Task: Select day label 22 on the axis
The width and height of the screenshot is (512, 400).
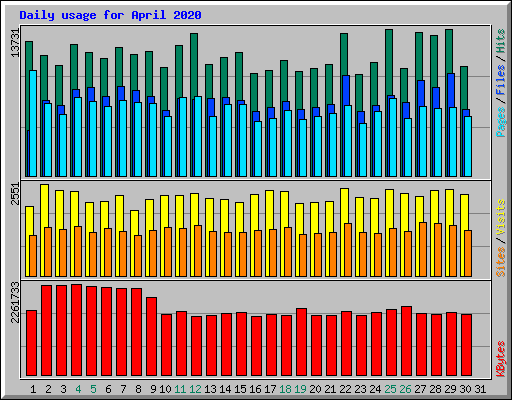Action: (x=345, y=389)
